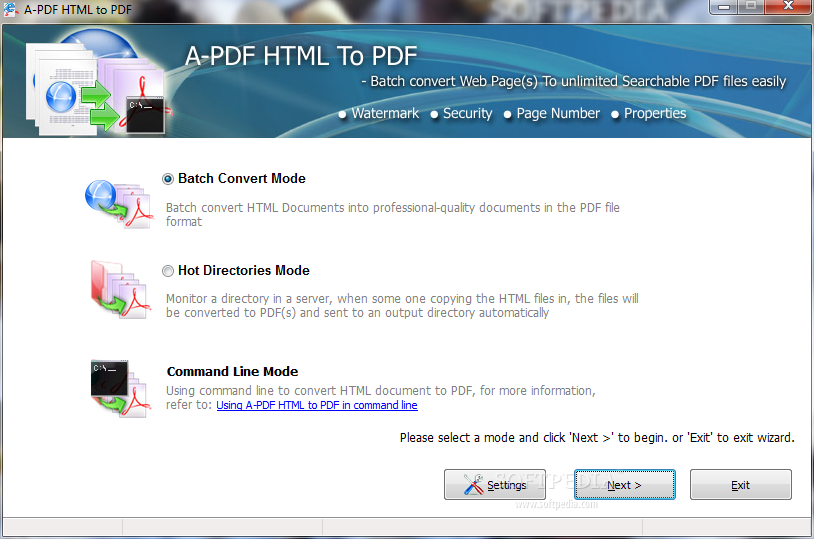This screenshot has height=539, width=814.
Task: Click the Exit button
Action: [740, 484]
